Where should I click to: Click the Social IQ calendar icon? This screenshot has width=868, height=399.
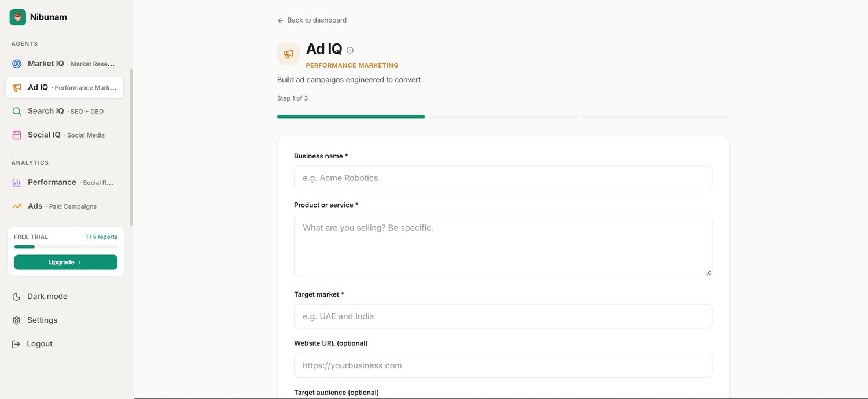[x=17, y=135]
